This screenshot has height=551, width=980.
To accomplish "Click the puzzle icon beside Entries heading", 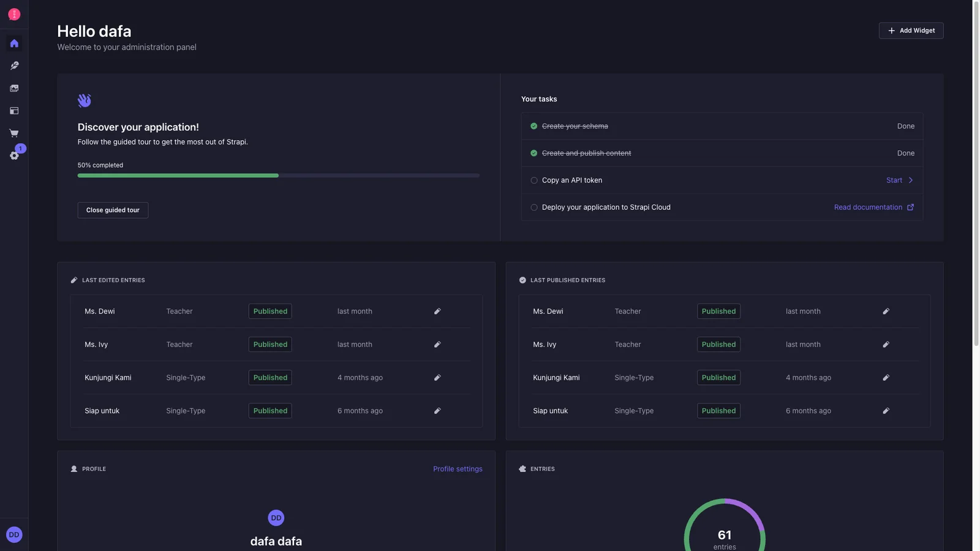I will click(x=522, y=469).
